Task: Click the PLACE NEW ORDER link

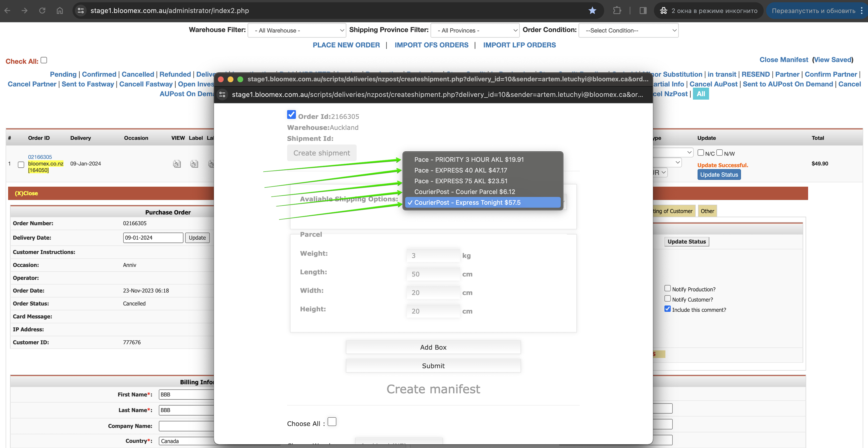Action: pyautogui.click(x=346, y=45)
